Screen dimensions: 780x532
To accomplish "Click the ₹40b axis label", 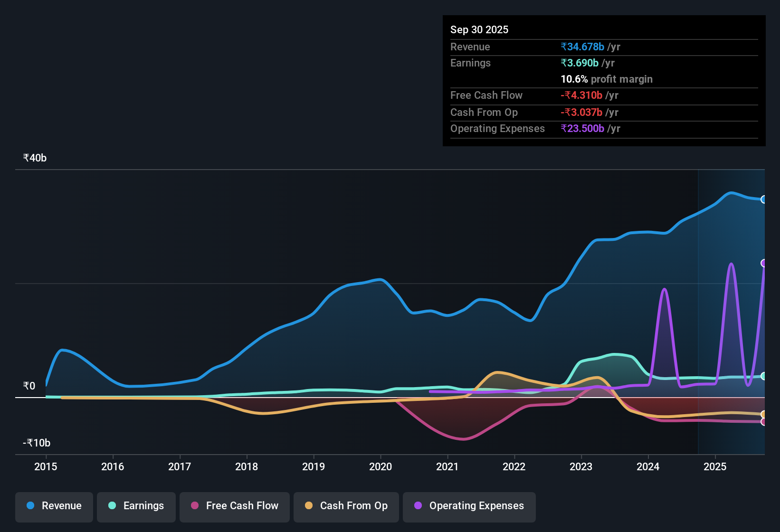I will (34, 158).
